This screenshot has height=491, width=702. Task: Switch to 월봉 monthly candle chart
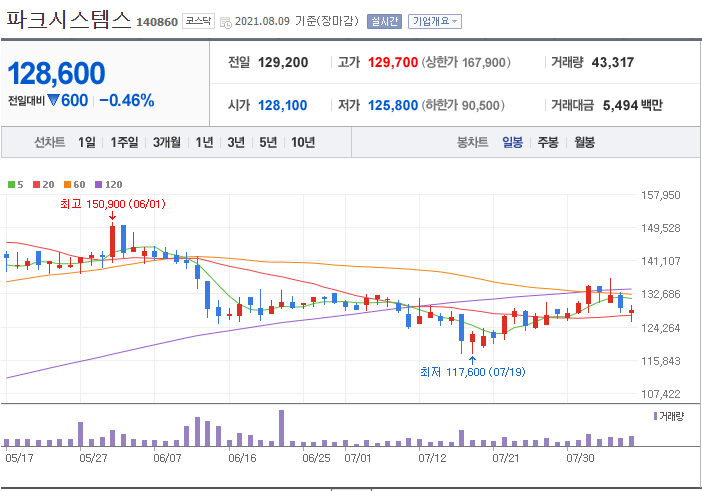[x=584, y=142]
